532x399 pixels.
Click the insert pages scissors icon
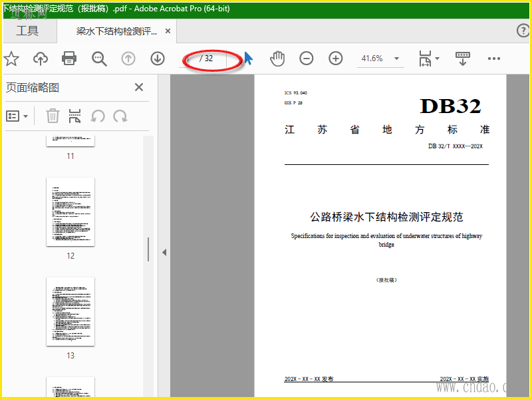pos(74,116)
